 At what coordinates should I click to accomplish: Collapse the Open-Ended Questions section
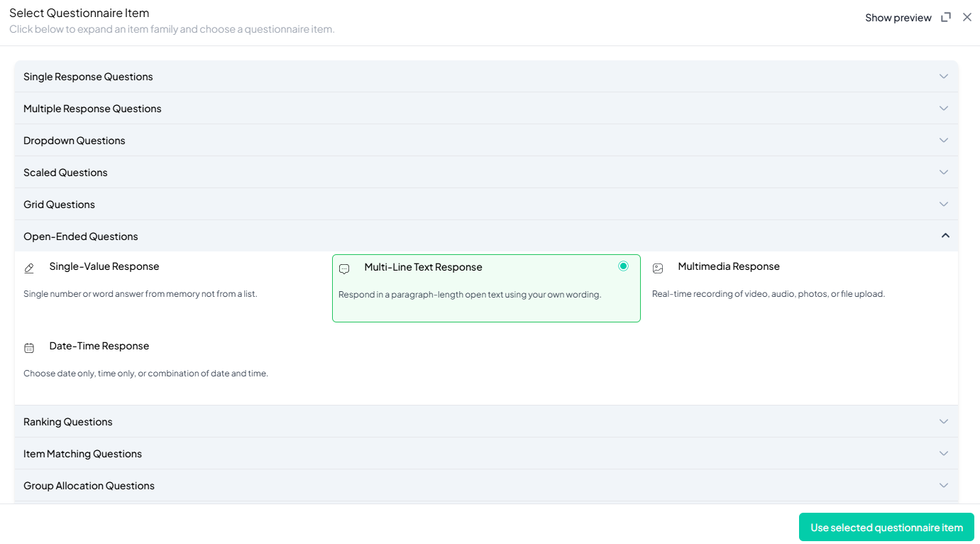(945, 236)
